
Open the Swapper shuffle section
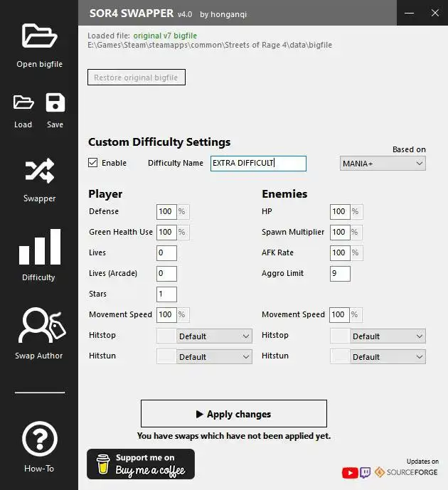[40, 171]
